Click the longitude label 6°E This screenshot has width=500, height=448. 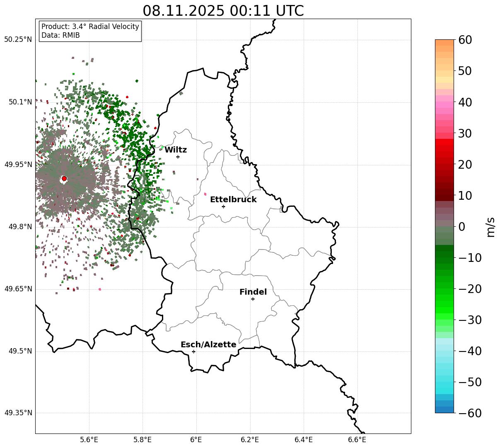pos(196,440)
